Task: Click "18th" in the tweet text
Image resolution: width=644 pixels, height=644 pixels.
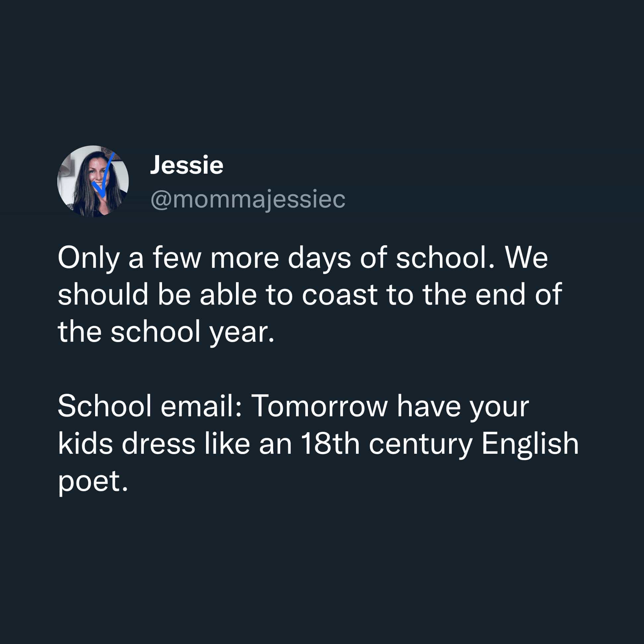Action: pos(330,444)
